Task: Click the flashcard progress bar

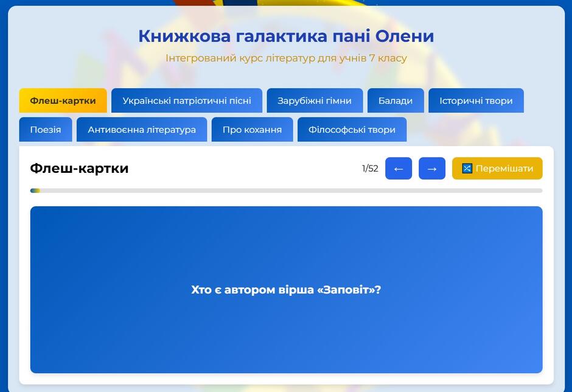Action: [x=287, y=191]
